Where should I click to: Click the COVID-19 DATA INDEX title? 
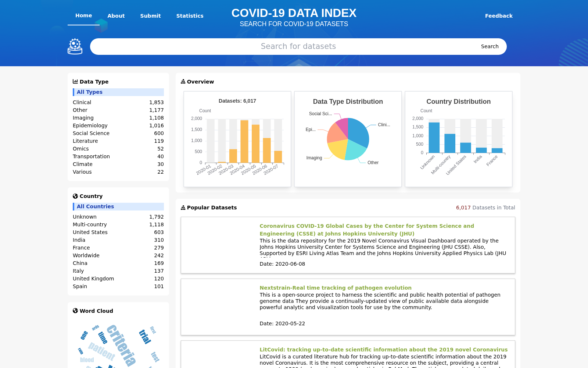294,13
